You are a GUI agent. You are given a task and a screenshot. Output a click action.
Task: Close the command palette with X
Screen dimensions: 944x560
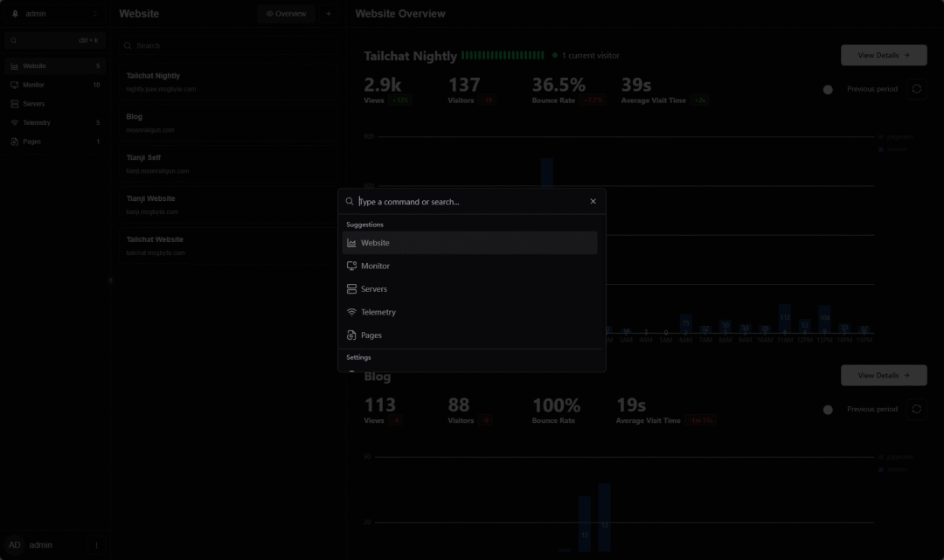(593, 202)
